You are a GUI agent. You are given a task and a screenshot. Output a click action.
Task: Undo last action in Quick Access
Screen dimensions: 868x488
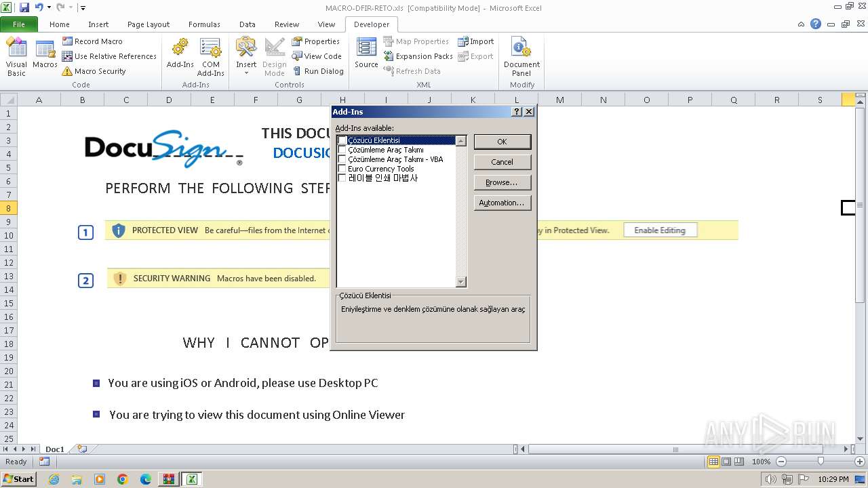coord(39,7)
